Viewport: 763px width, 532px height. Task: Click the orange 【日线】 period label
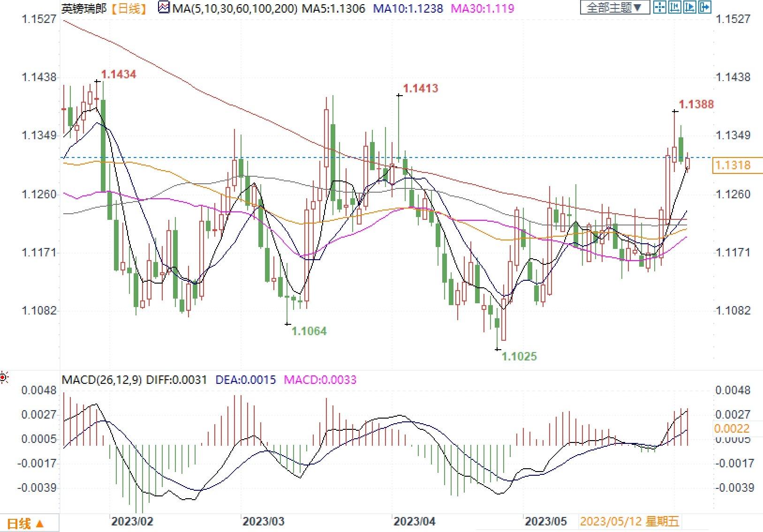coord(129,8)
